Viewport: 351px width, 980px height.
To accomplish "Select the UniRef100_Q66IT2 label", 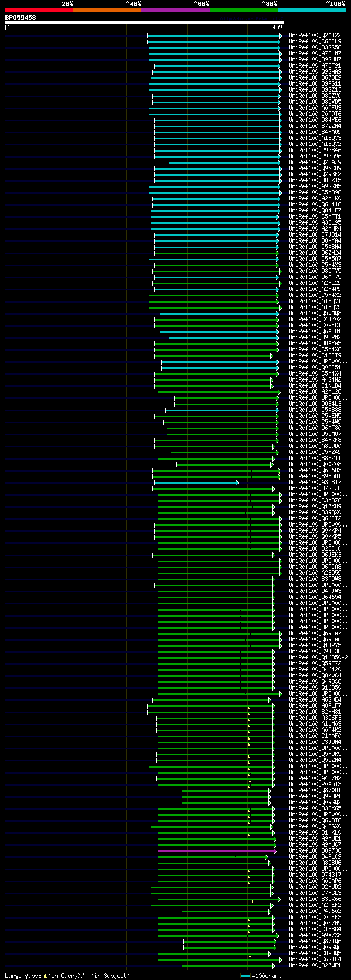I will pos(315,518).
